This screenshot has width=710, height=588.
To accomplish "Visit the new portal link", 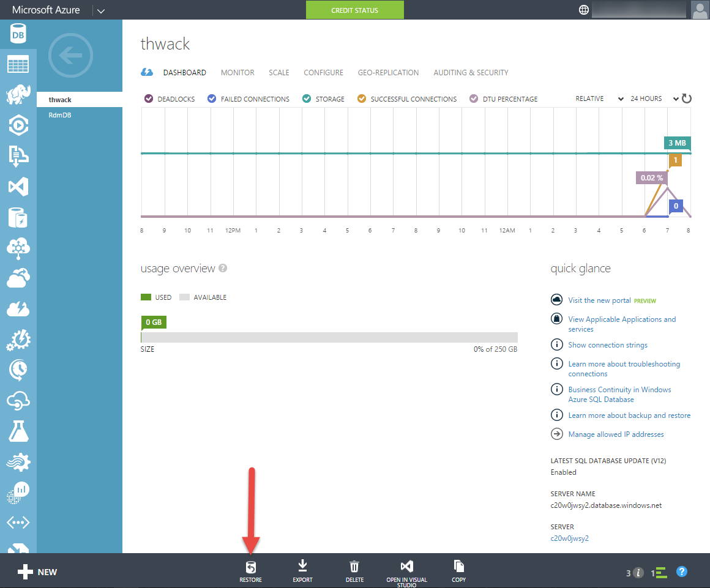I will [599, 300].
